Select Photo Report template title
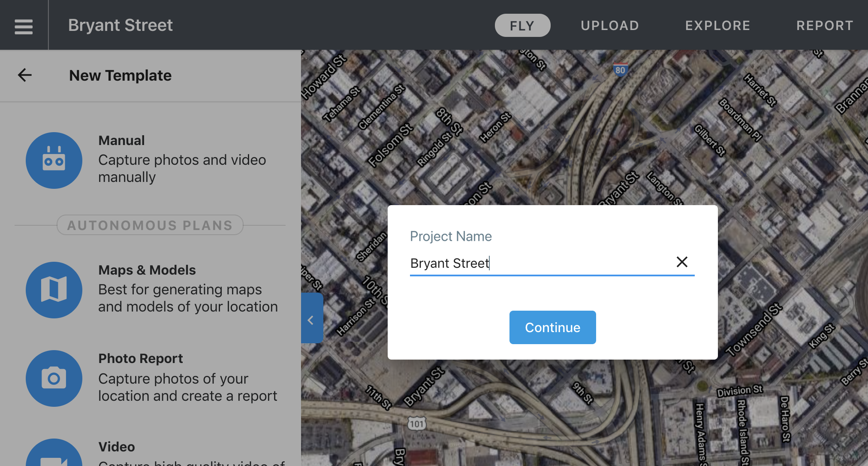This screenshot has width=868, height=466. click(x=141, y=358)
